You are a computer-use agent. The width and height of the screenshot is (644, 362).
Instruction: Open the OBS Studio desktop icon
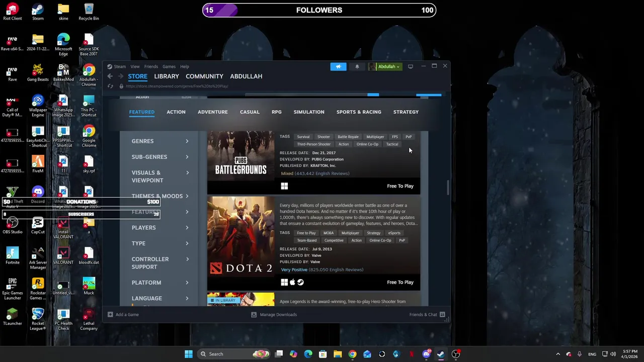pyautogui.click(x=13, y=225)
